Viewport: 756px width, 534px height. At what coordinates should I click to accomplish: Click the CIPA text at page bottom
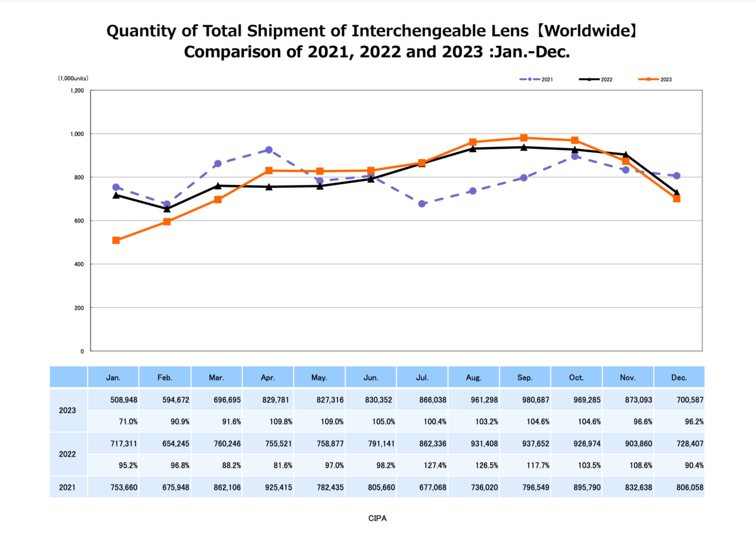(x=378, y=518)
